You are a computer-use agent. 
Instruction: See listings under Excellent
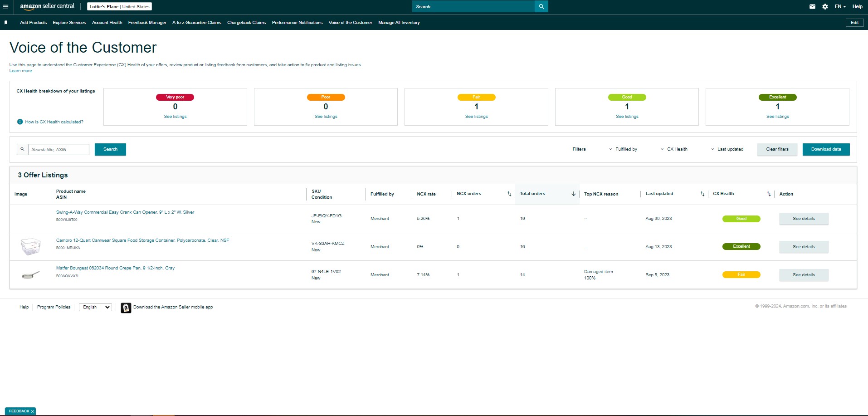tap(778, 117)
